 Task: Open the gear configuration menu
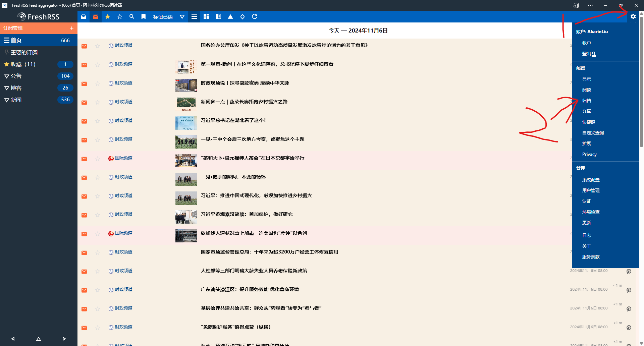coord(633,16)
